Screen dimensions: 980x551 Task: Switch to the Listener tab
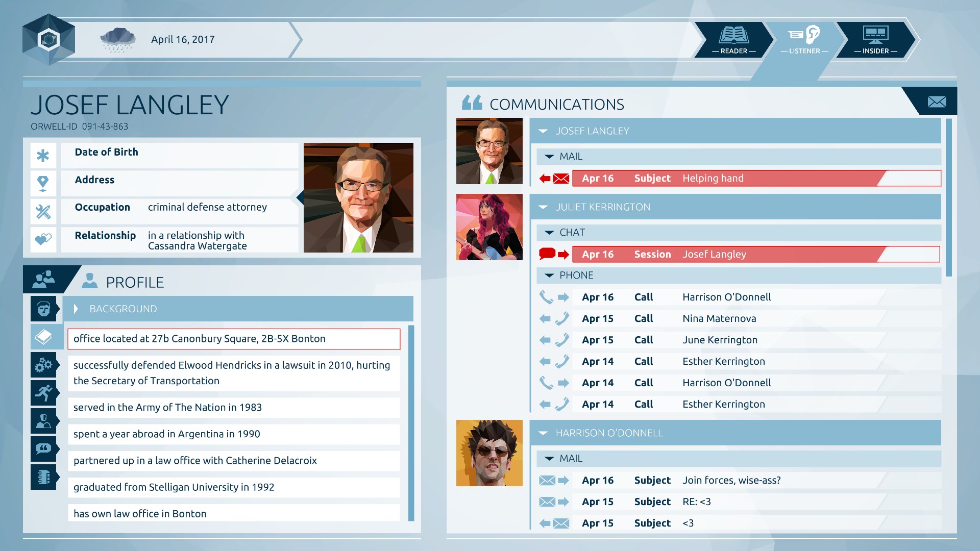click(x=804, y=40)
